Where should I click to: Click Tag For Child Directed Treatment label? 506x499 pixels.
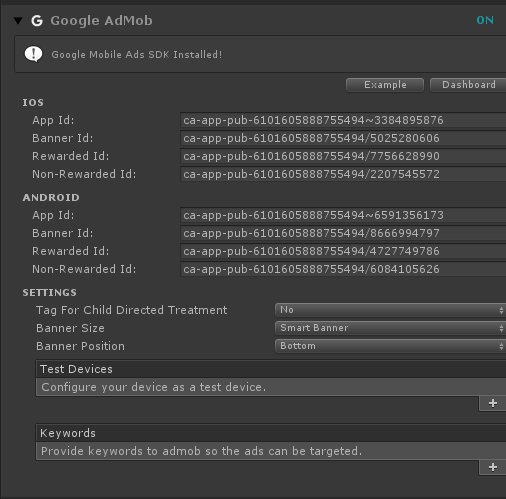click(132, 310)
